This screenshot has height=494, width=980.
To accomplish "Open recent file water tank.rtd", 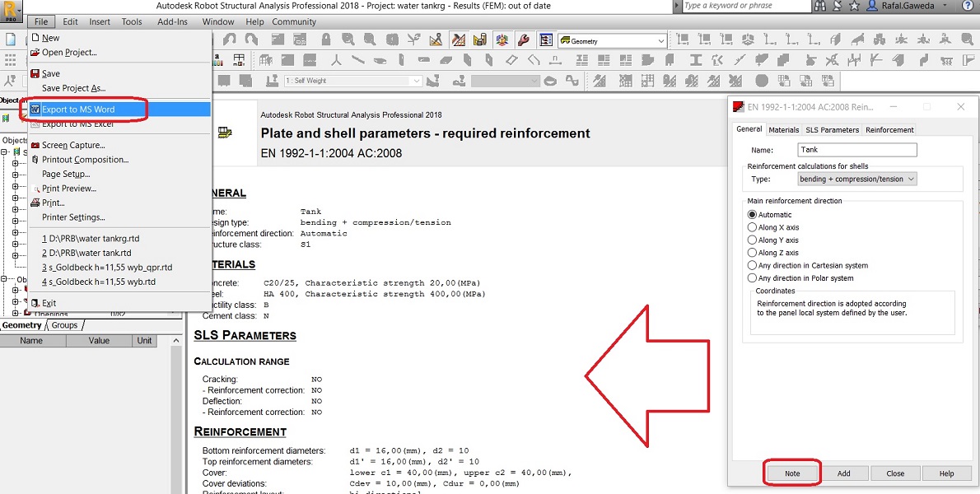I will 119,253.
